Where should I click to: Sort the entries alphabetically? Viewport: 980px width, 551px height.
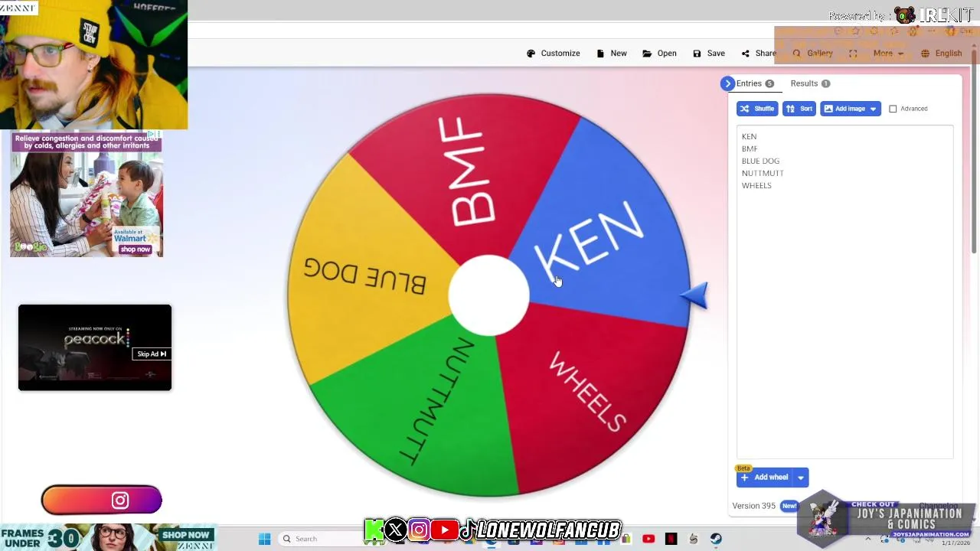point(799,109)
